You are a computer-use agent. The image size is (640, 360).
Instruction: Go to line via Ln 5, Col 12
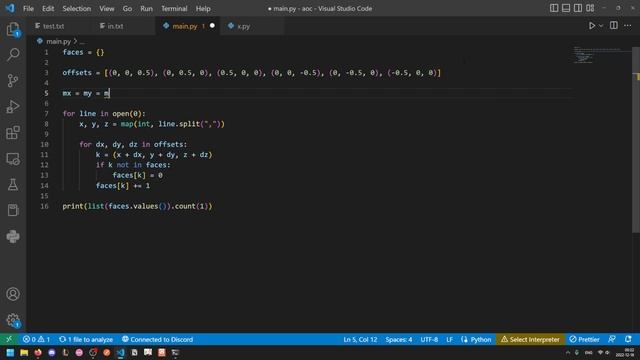pos(360,339)
